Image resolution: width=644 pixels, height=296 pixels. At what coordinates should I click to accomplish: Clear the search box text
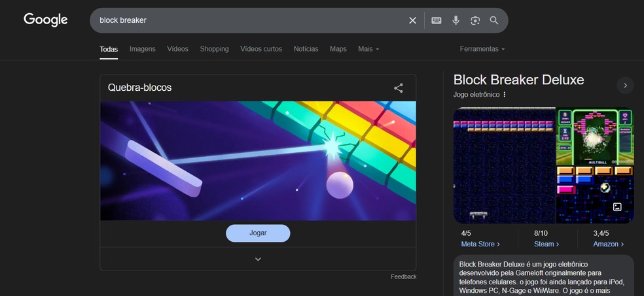click(412, 20)
